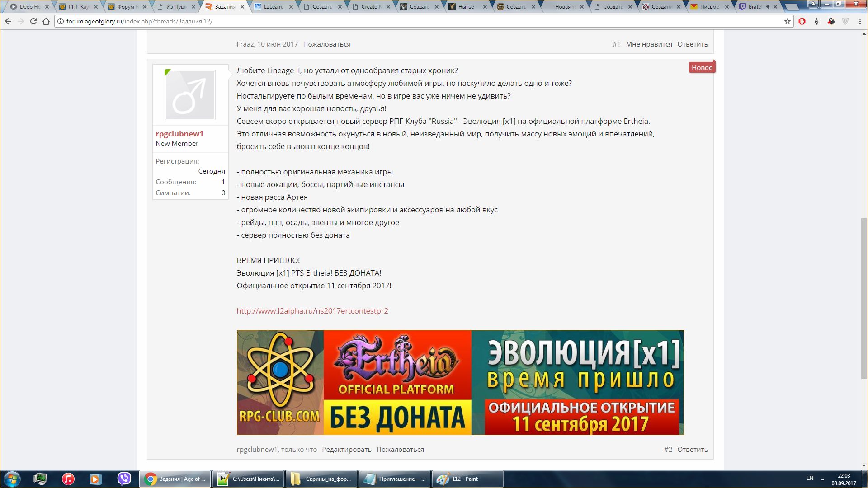Report post #1 with Пожаловаться
This screenshot has width=868, height=488.
tap(327, 44)
